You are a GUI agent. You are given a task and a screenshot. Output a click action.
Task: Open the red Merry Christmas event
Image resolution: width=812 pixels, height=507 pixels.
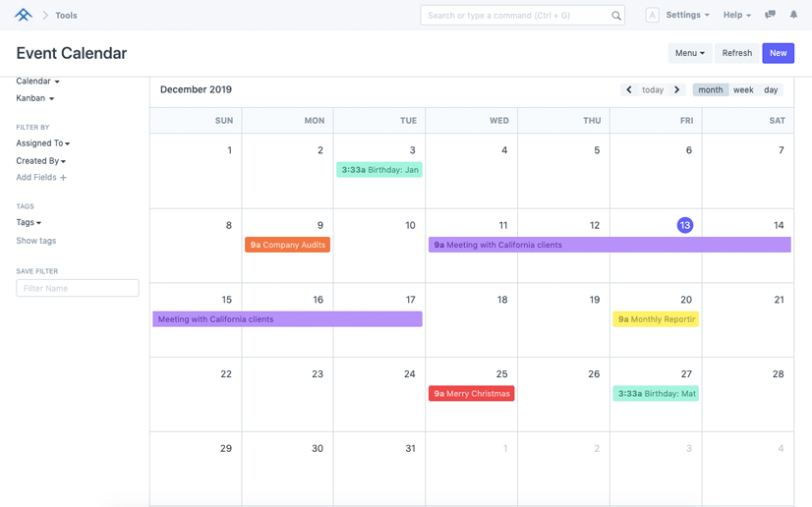tap(472, 394)
